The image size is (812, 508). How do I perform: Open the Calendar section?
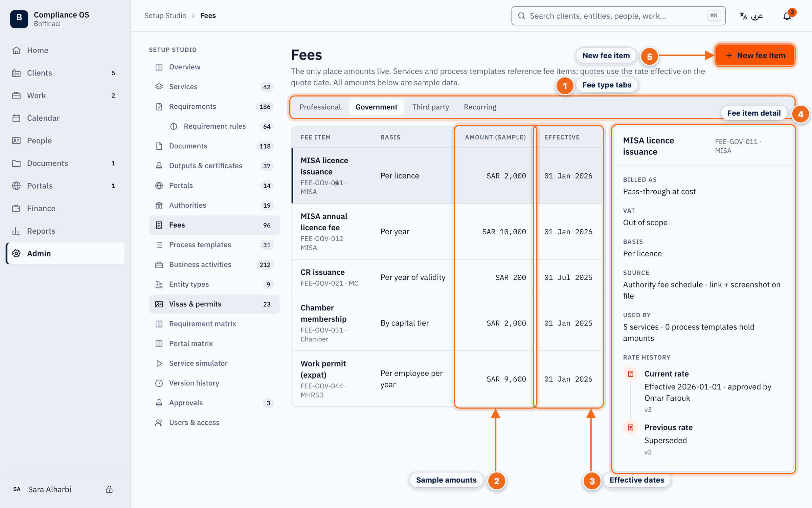point(65,118)
